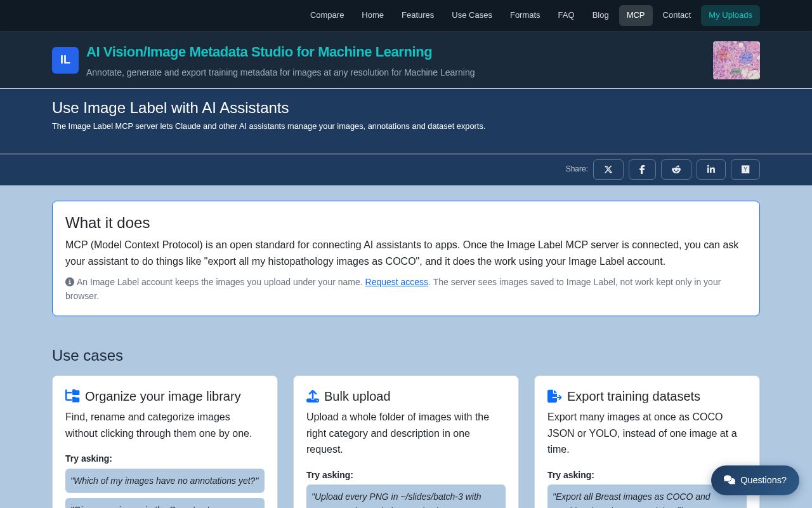Share this page on Hacker News
This screenshot has height=508, width=812.
(745, 170)
